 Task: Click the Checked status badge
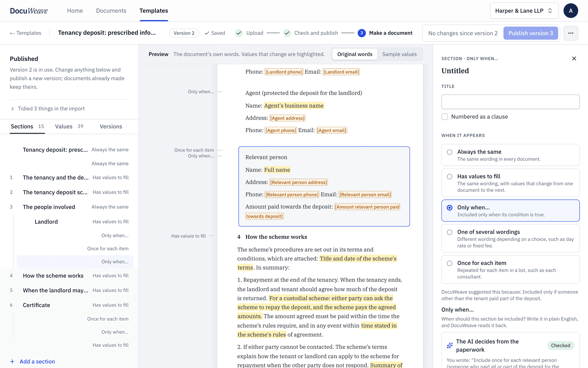point(561,345)
